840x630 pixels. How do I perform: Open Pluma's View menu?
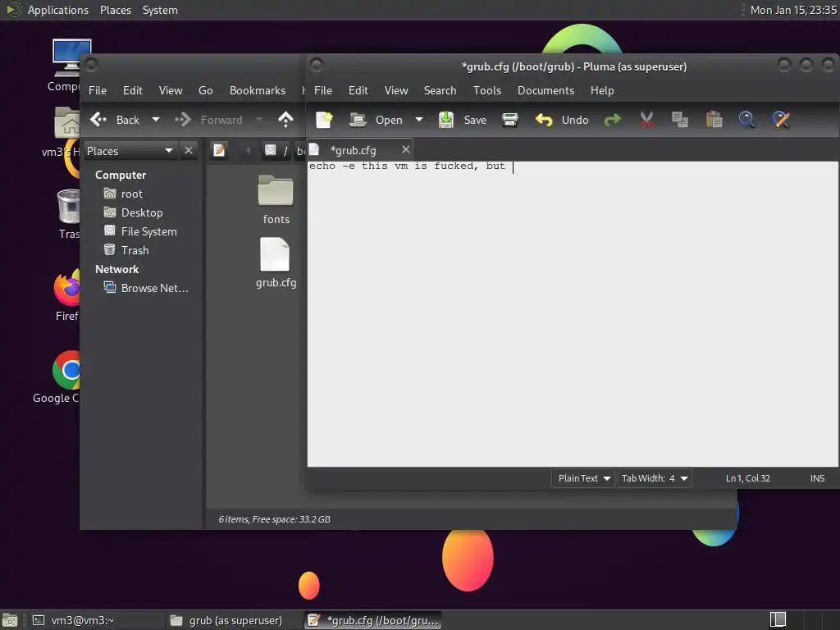point(396,90)
